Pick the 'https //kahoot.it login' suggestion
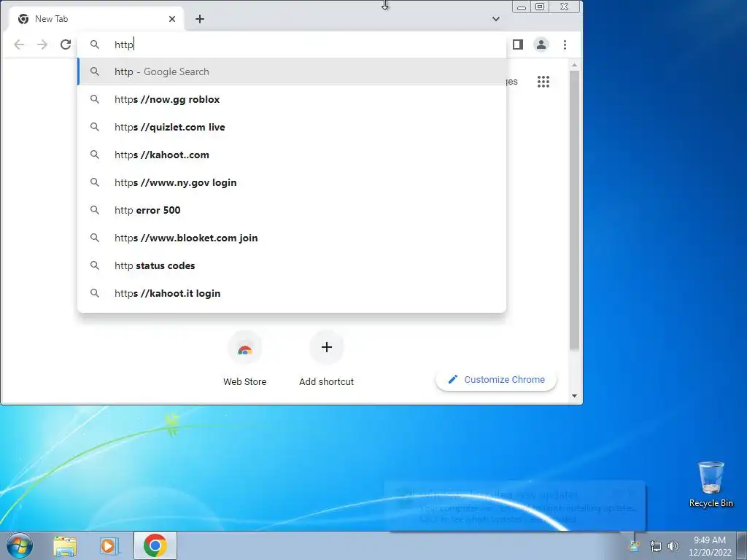This screenshot has height=560, width=747. point(292,293)
